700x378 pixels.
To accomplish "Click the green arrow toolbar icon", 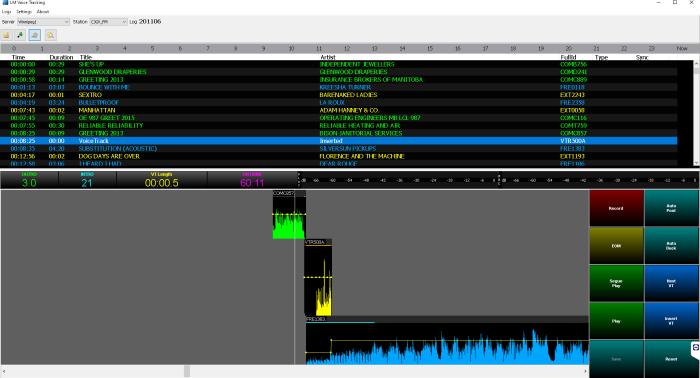I will coord(20,35).
